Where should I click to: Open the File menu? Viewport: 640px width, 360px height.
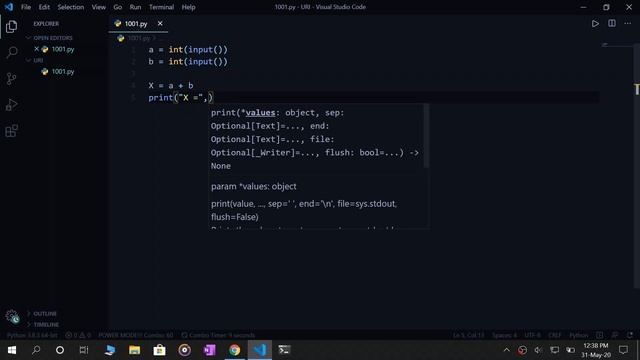pos(26,7)
